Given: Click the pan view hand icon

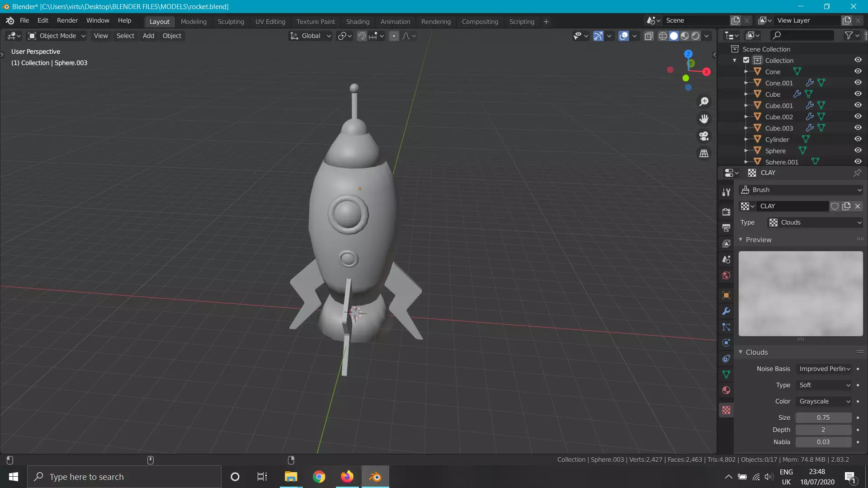Looking at the screenshot, I should pyautogui.click(x=704, y=119).
